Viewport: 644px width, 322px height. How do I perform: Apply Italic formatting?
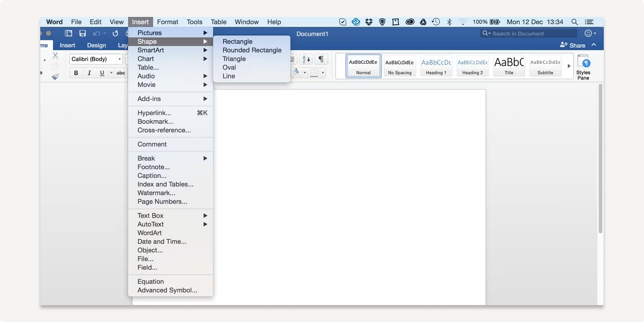tap(89, 73)
